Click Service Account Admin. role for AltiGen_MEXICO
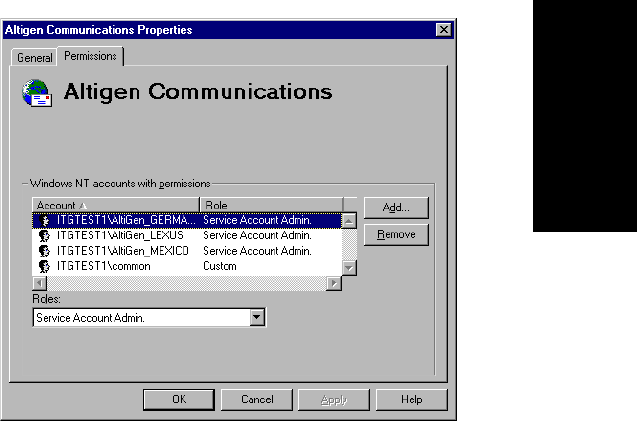The width and height of the screenshot is (637, 423). pos(258,251)
